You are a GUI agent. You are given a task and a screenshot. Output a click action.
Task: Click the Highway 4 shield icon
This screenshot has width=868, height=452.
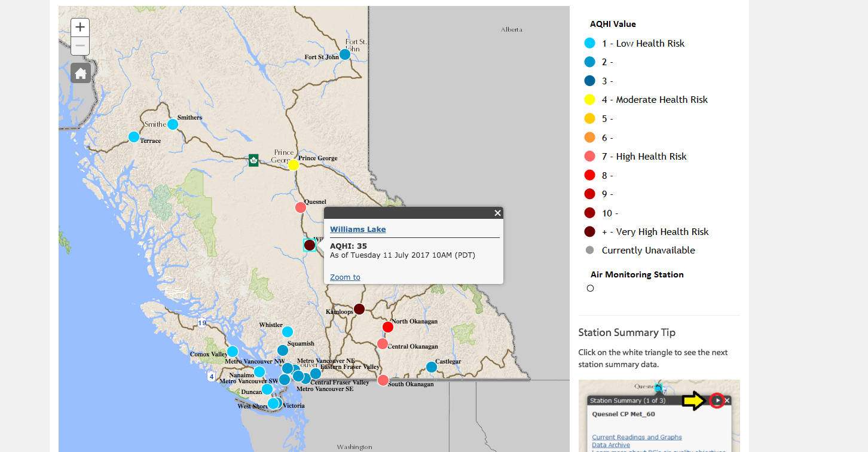(x=212, y=377)
